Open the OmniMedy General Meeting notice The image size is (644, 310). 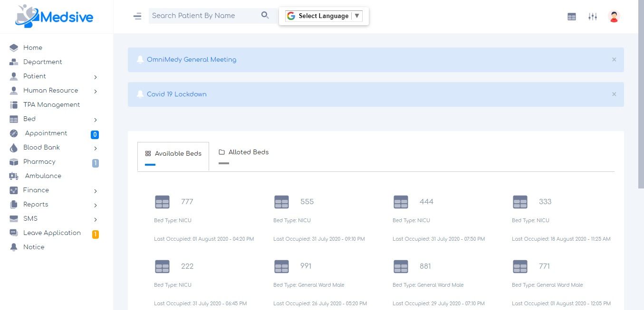point(192,60)
